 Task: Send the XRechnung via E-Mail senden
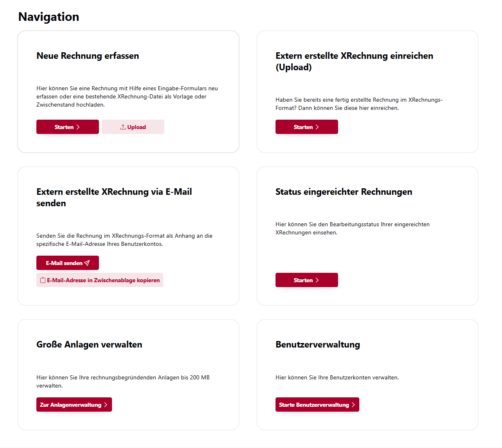(67, 263)
